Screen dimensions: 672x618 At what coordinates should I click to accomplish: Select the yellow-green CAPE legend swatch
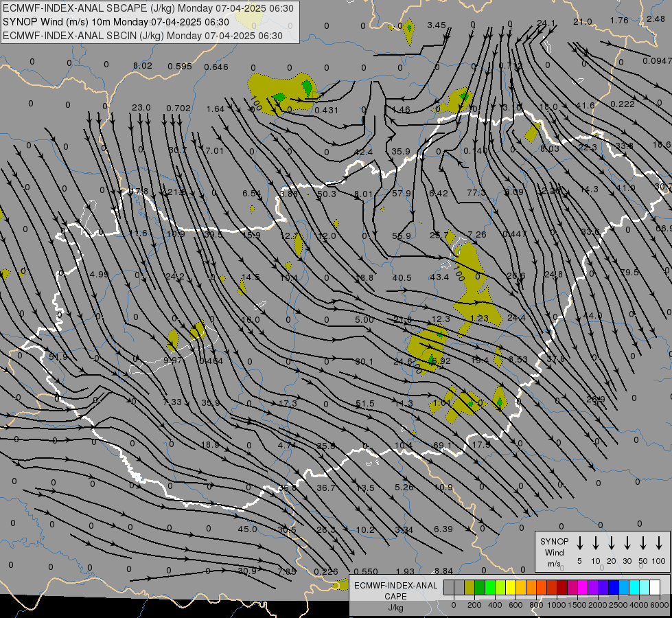pos(500,588)
